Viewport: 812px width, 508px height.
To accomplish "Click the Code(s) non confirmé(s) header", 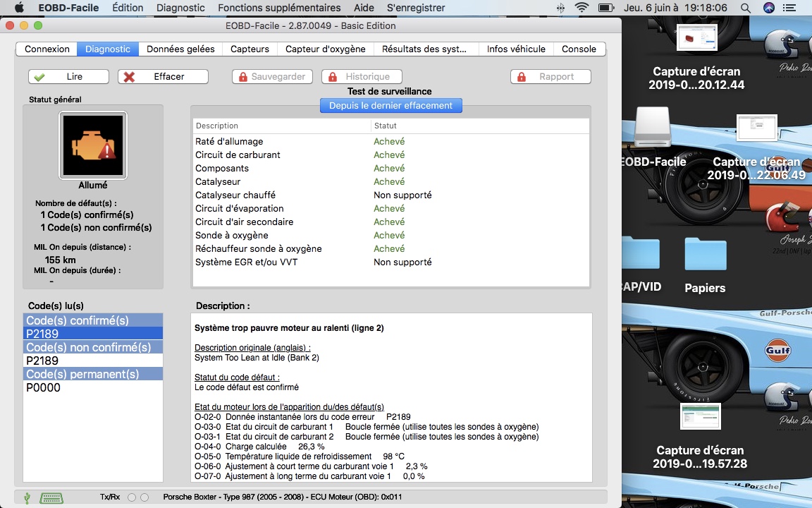I will tap(93, 347).
